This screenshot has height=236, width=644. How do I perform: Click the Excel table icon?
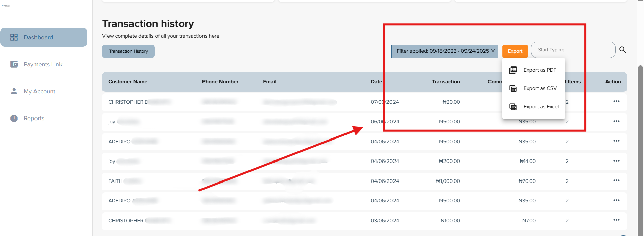513,107
